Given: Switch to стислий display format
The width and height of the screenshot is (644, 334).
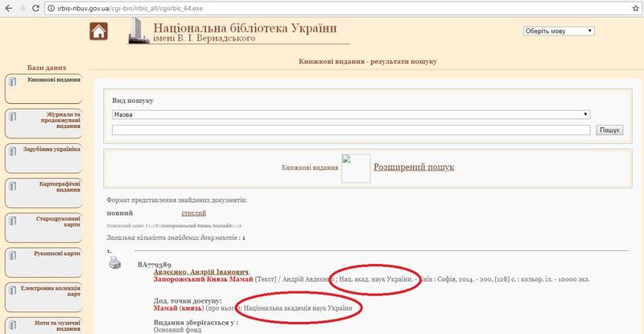Looking at the screenshot, I should coord(193,213).
